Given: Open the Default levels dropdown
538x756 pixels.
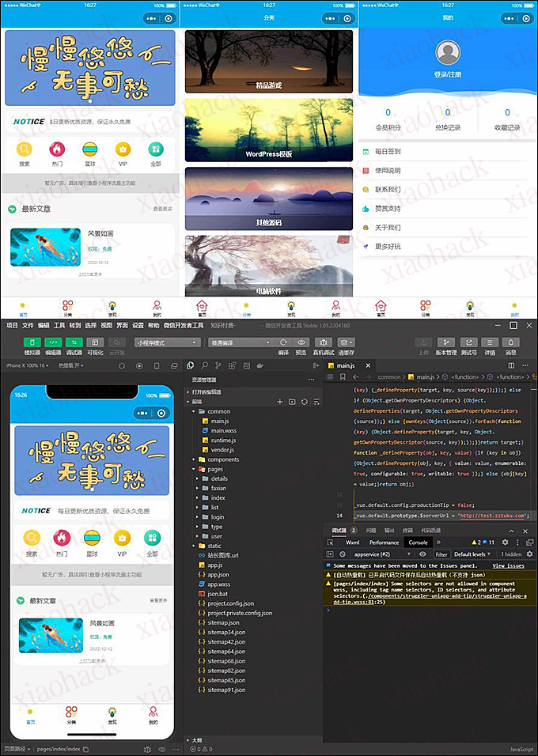Looking at the screenshot, I should (472, 554).
